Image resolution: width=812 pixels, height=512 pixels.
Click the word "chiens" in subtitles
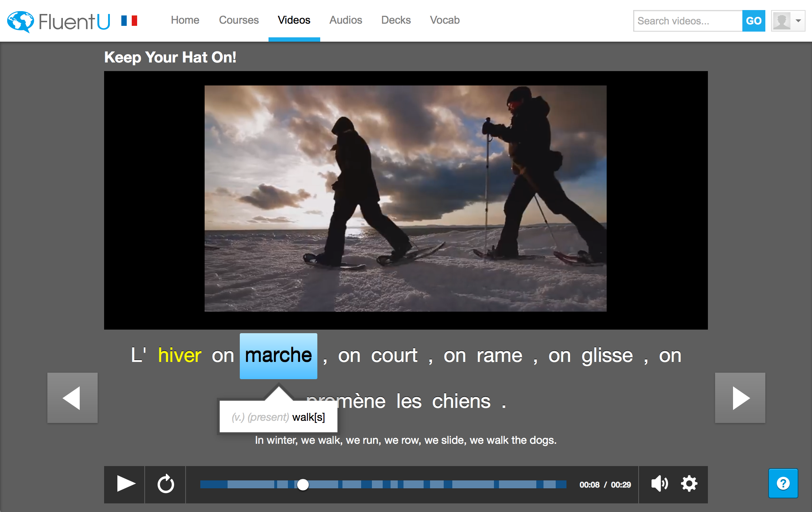tap(461, 401)
